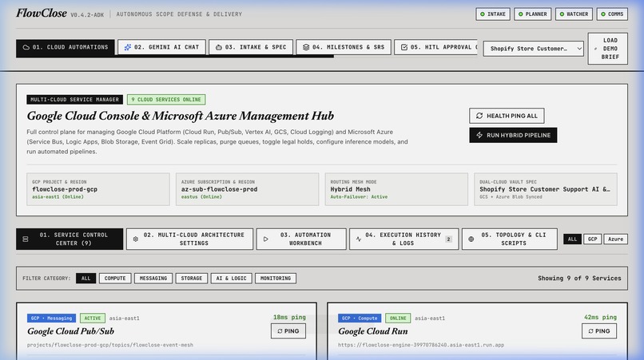644x360 pixels.
Task: Click the az-sub-flowclose-prod Azure subscription card
Action: (247, 189)
